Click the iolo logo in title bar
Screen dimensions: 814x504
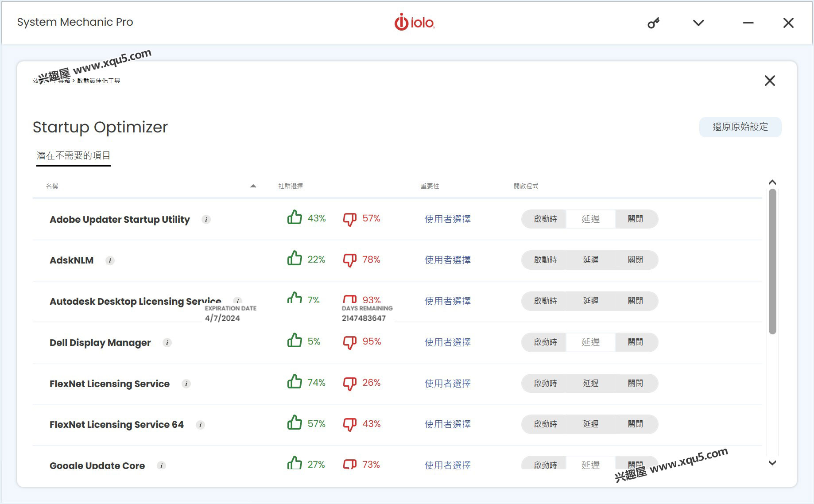click(414, 22)
